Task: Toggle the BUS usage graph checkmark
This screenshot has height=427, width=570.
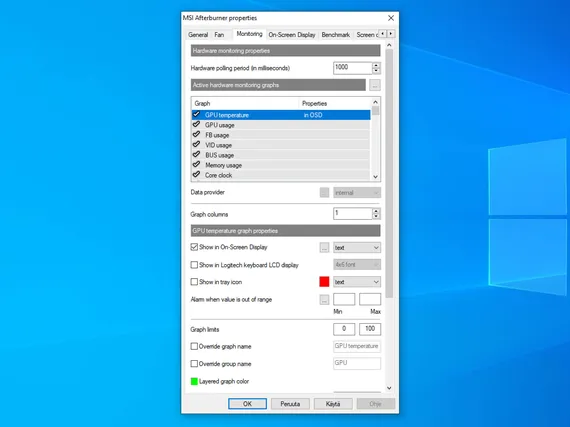Action: coord(196,154)
